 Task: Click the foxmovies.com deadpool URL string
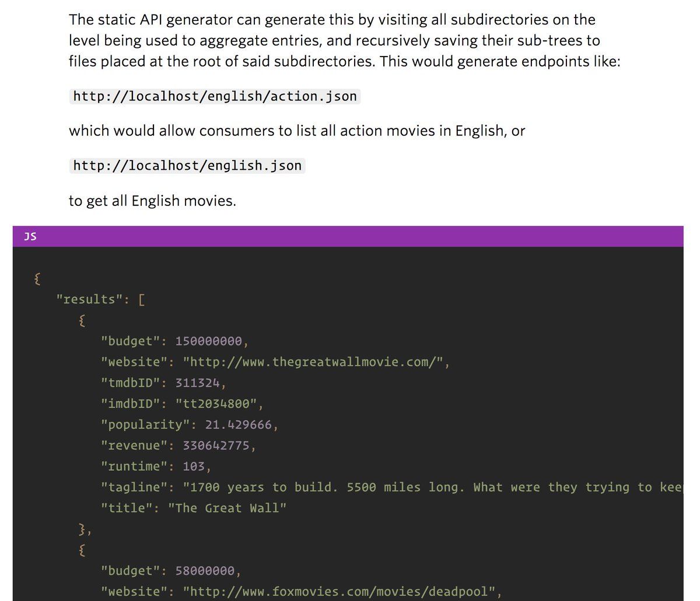tap(342, 592)
